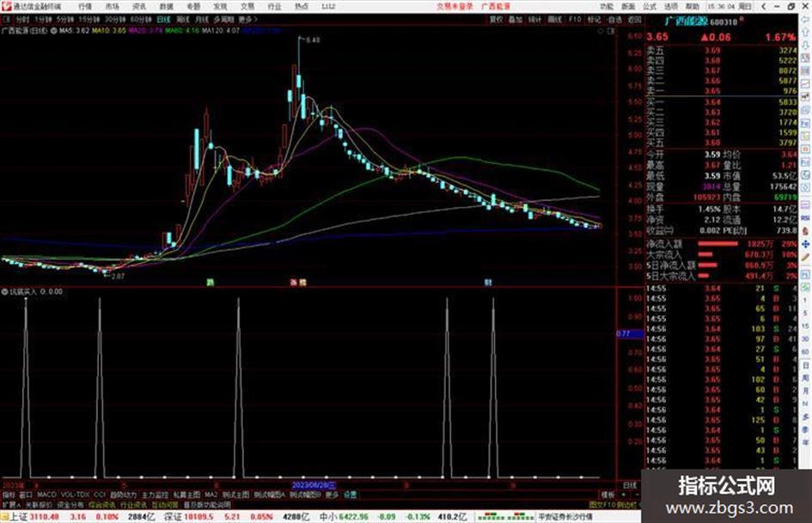Open the 资讯 menu

(139, 6)
